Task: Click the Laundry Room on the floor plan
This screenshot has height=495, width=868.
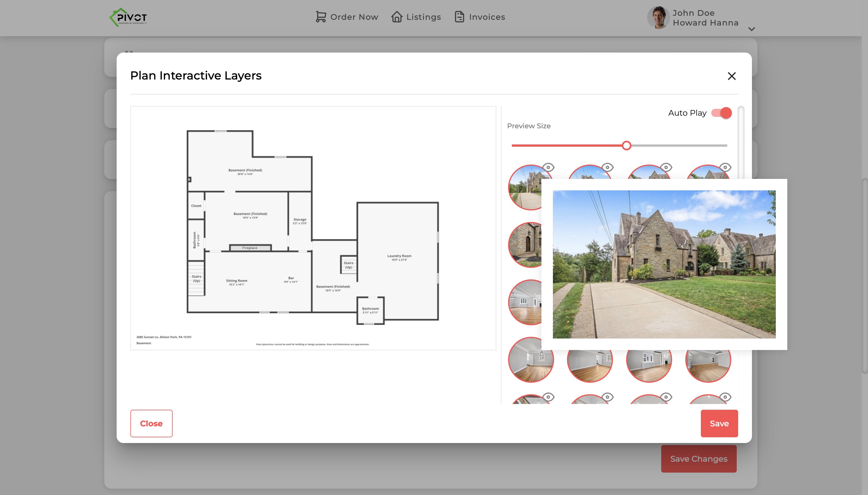Action: [x=399, y=257]
